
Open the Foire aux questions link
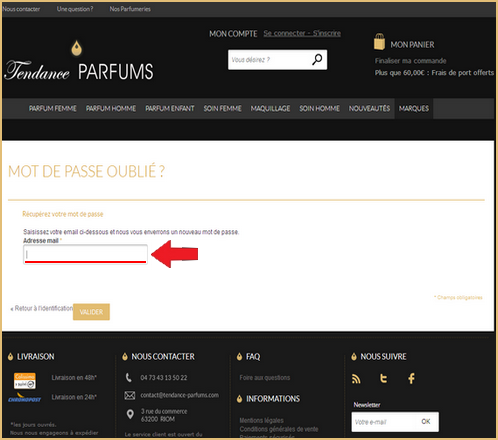(265, 378)
